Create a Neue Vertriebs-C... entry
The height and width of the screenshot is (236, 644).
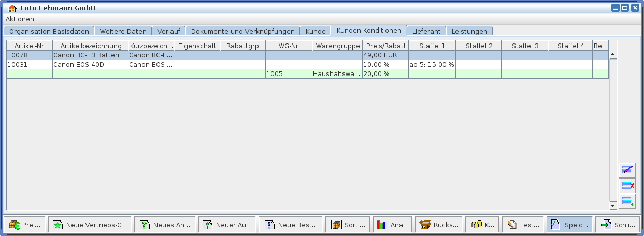pyautogui.click(x=90, y=225)
